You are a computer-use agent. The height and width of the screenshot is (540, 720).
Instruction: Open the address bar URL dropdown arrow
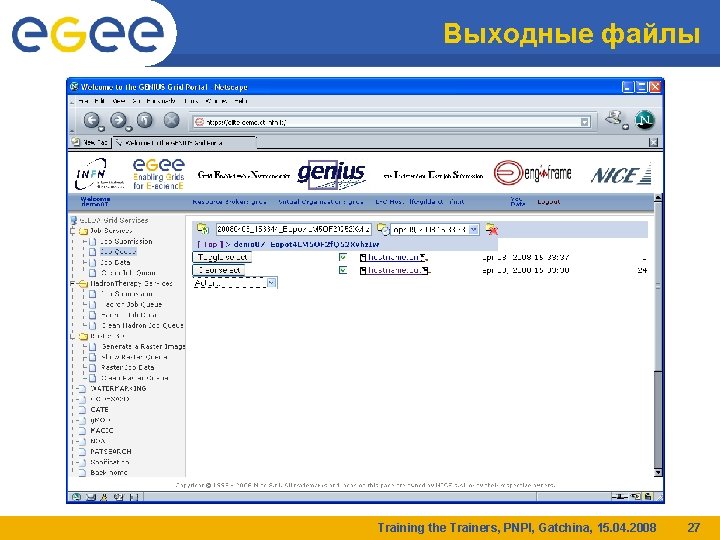585,122
